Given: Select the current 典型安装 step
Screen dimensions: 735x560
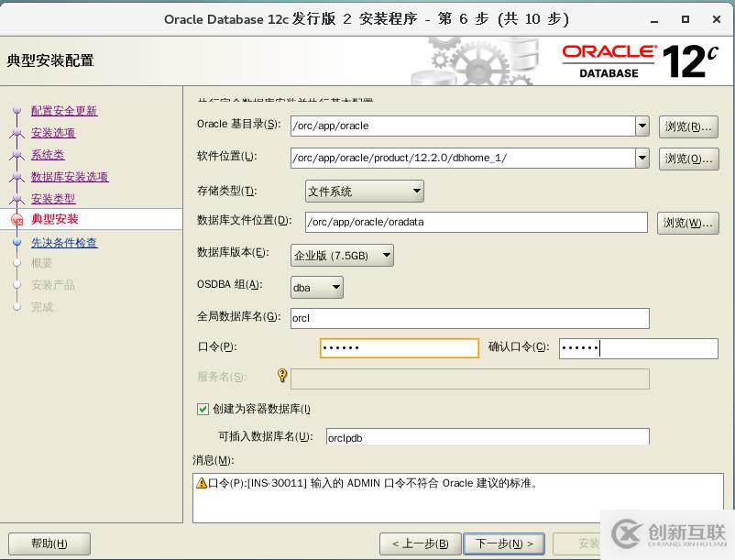Looking at the screenshot, I should click(55, 219).
